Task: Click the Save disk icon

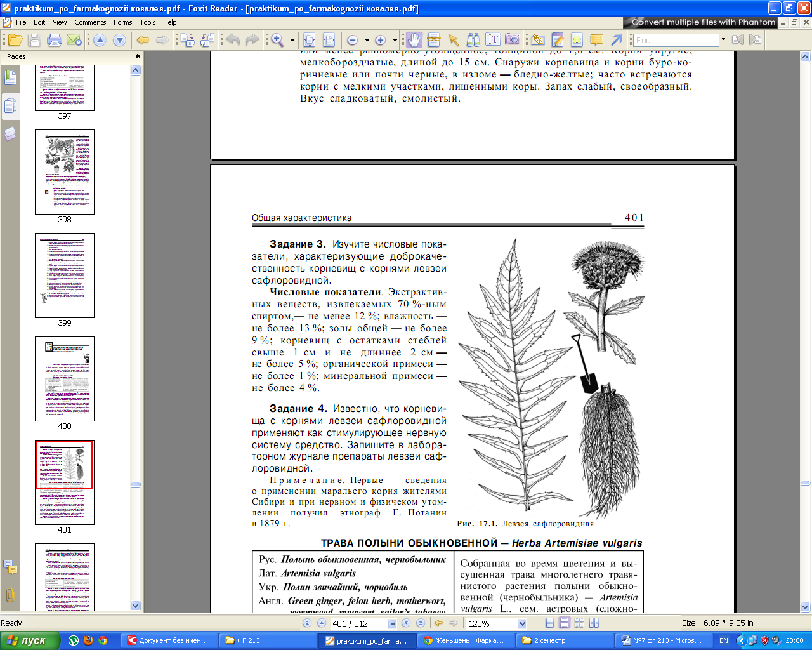Action: point(35,40)
